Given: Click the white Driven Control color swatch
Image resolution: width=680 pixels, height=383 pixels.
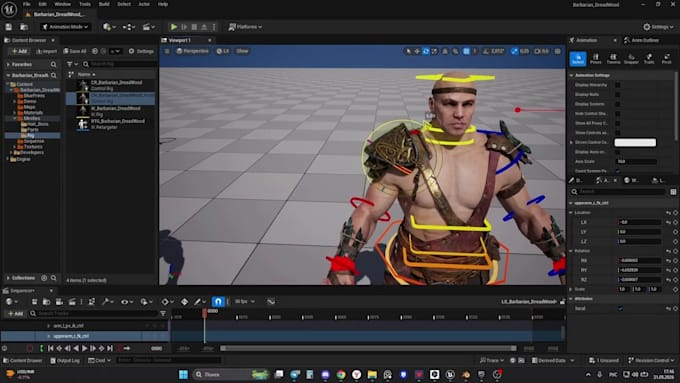Looking at the screenshot, I should (635, 142).
